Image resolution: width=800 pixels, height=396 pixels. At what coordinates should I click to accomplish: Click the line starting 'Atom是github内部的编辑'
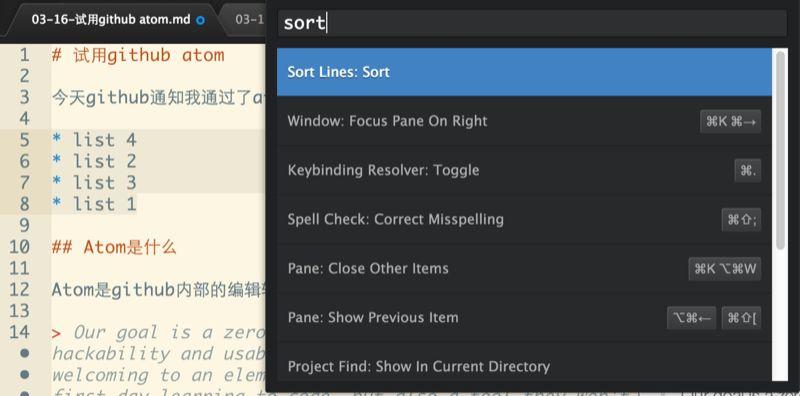point(159,290)
